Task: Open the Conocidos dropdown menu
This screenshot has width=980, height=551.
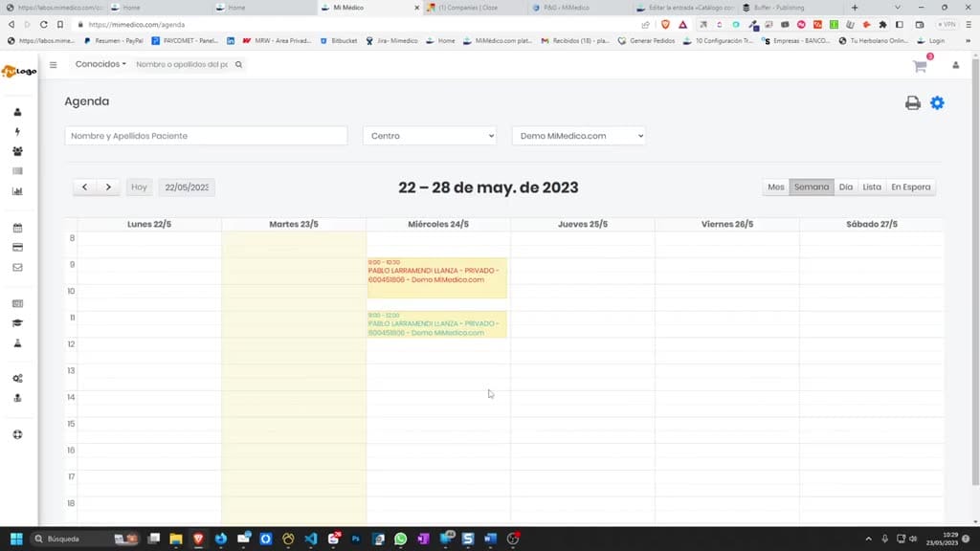Action: pyautogui.click(x=100, y=64)
